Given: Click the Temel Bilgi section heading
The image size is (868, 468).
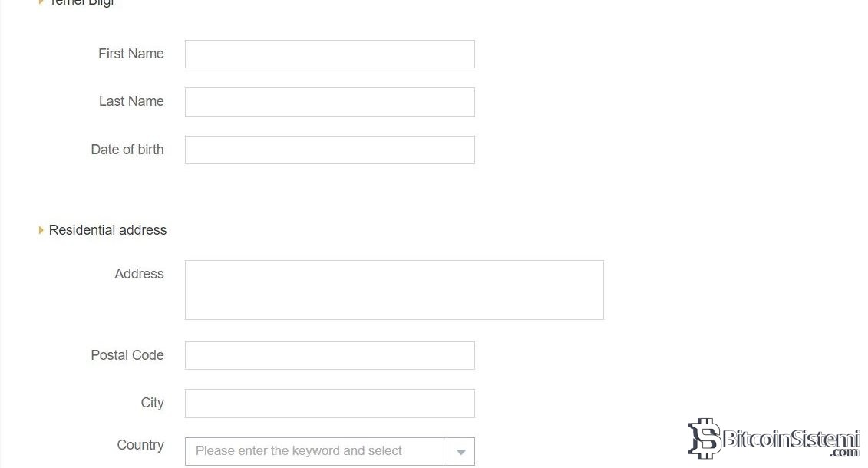Looking at the screenshot, I should (81, 3).
